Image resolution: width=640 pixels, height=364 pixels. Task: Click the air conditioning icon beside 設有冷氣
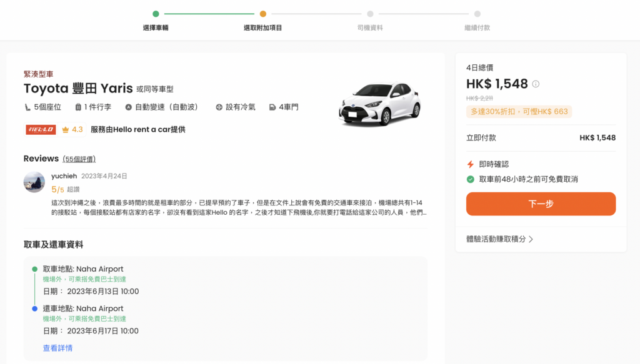[x=219, y=107]
